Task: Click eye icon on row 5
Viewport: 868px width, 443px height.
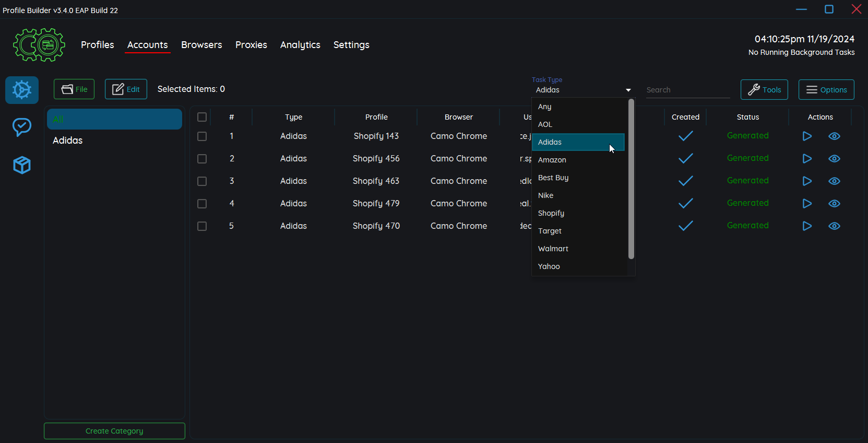Action: click(834, 226)
